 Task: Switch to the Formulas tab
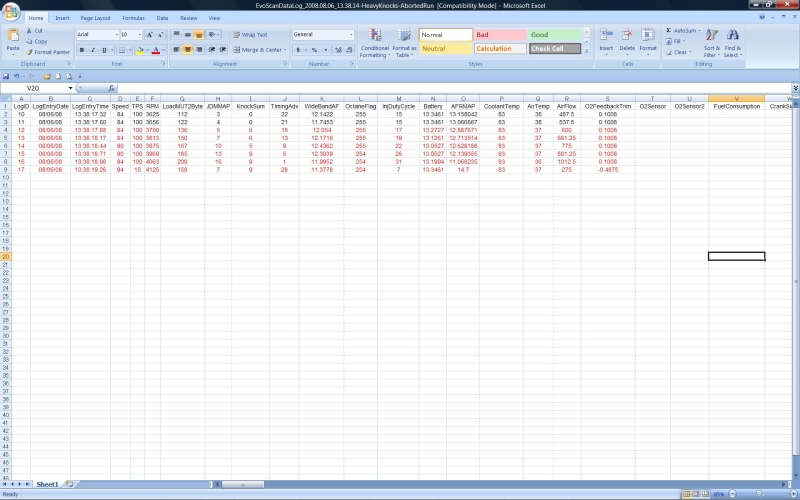coord(133,18)
